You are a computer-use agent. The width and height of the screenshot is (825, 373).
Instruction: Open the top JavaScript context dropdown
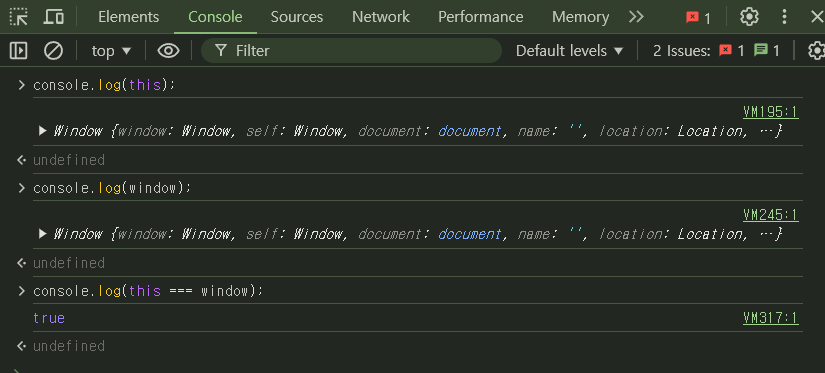[111, 51]
